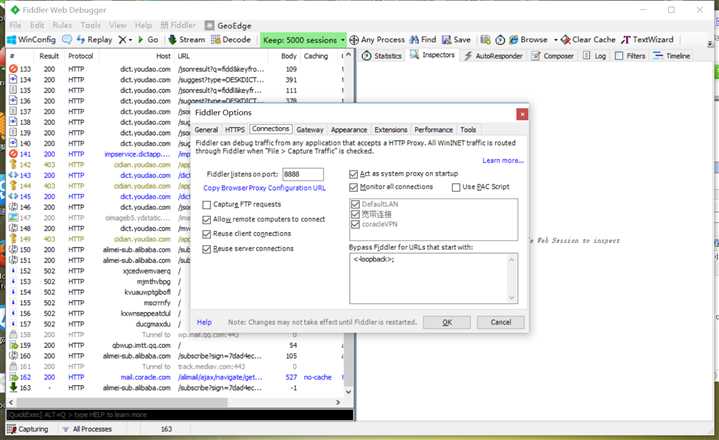The image size is (719, 440).
Task: Toggle Monitor all connections checkbox
Action: click(353, 187)
